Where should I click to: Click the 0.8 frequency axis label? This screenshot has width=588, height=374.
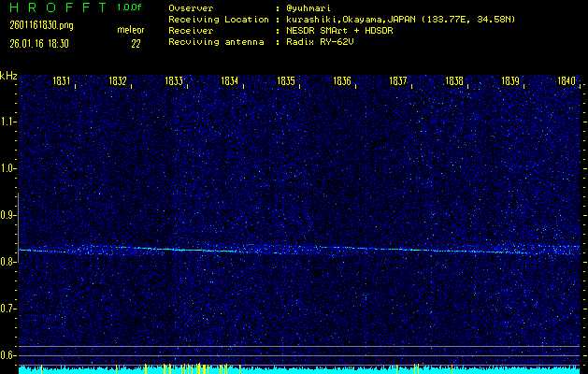(8, 262)
